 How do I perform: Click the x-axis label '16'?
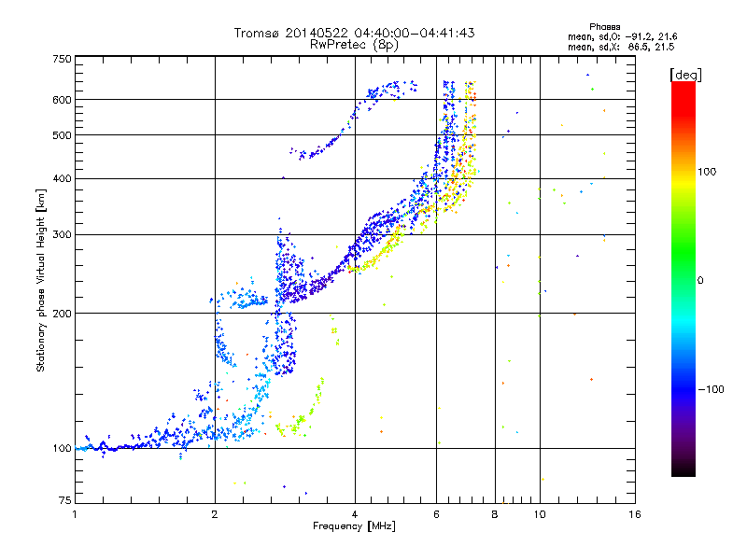tap(635, 514)
